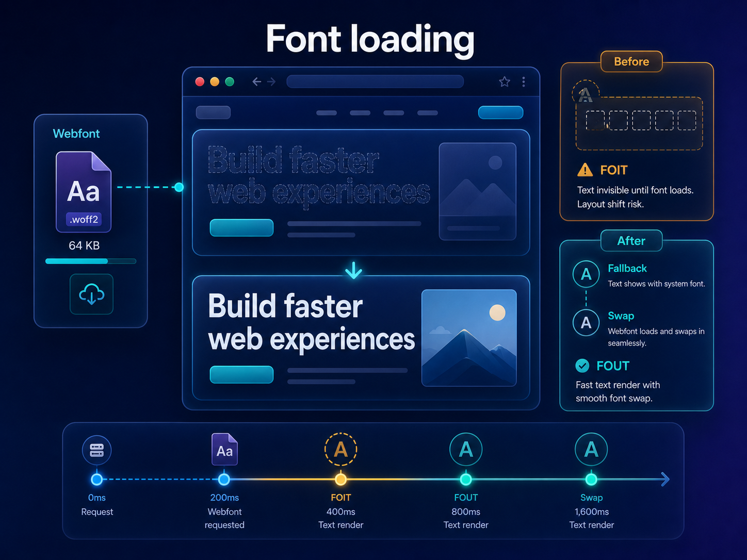The width and height of the screenshot is (747, 560).
Task: Click the teal button in the upper hero card
Action: [241, 227]
